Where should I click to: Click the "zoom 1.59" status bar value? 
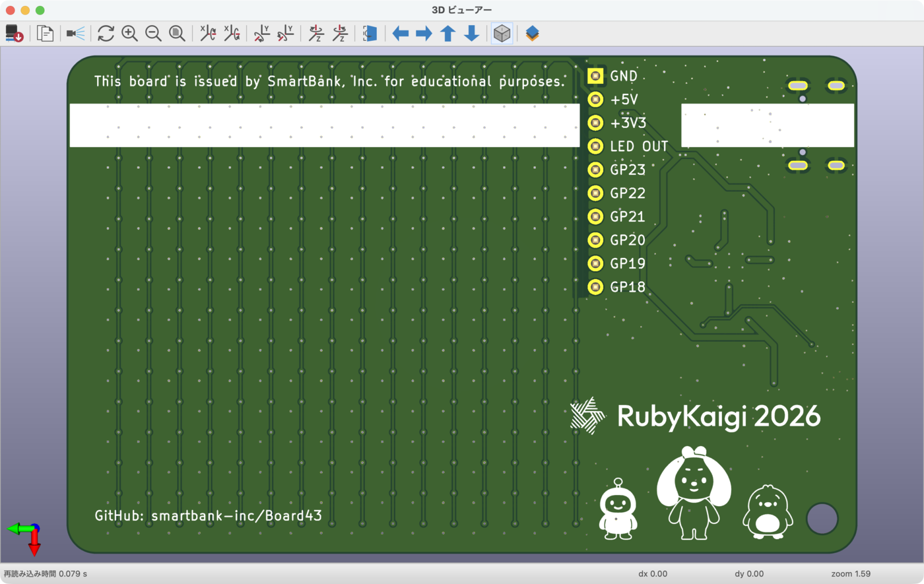851,574
